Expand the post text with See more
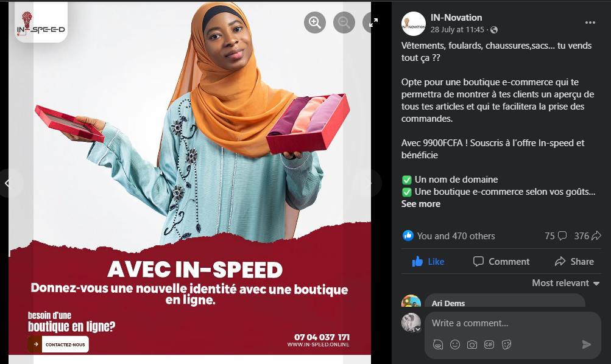The width and height of the screenshot is (611, 364). tap(421, 204)
